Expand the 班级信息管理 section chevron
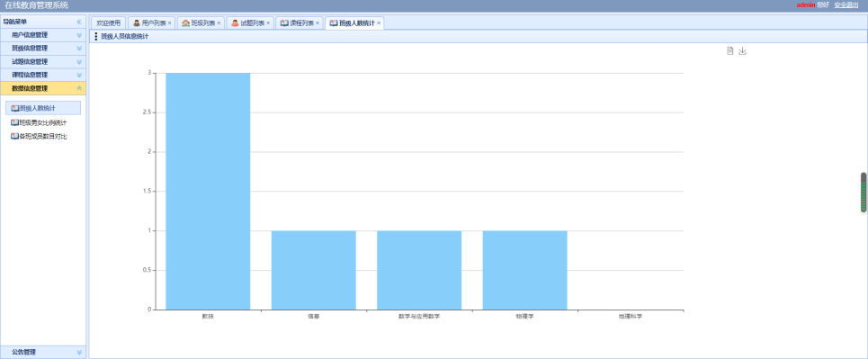Viewport: 868px width, 359px height. pos(79,49)
